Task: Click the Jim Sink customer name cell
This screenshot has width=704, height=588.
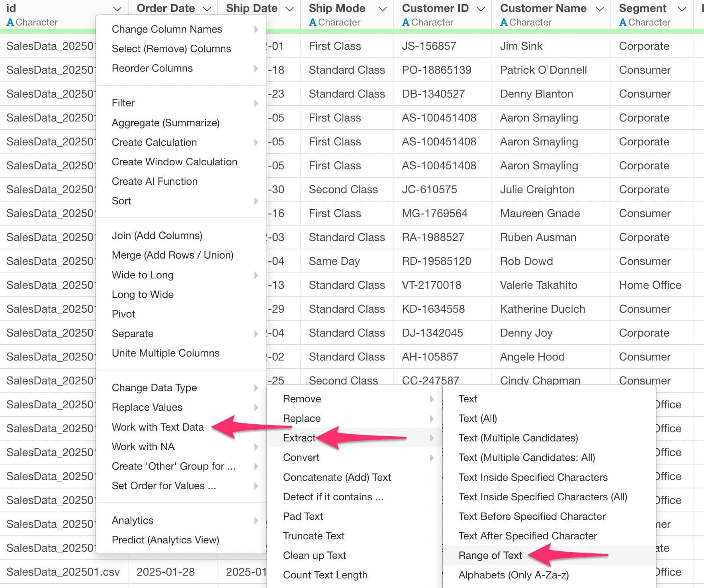Action: [521, 46]
